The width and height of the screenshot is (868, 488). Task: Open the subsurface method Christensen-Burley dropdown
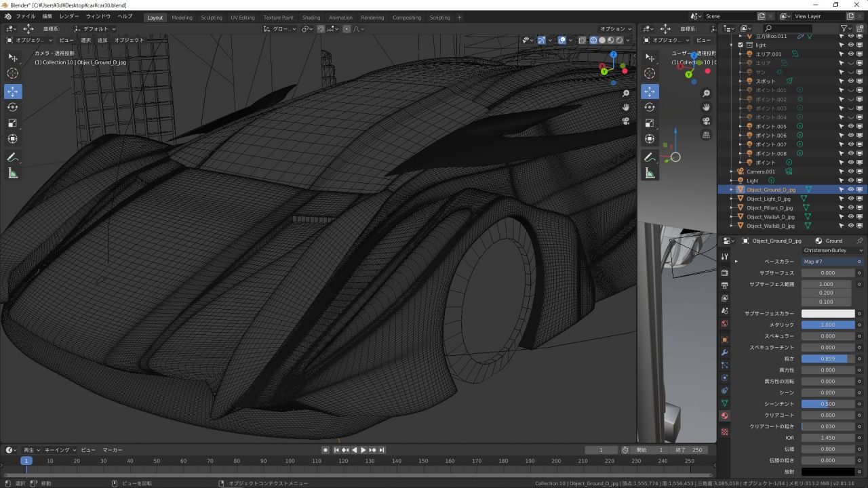(x=834, y=250)
